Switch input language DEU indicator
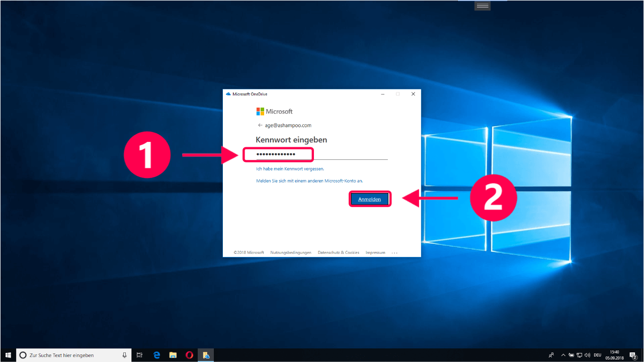The image size is (644, 362). click(x=598, y=355)
